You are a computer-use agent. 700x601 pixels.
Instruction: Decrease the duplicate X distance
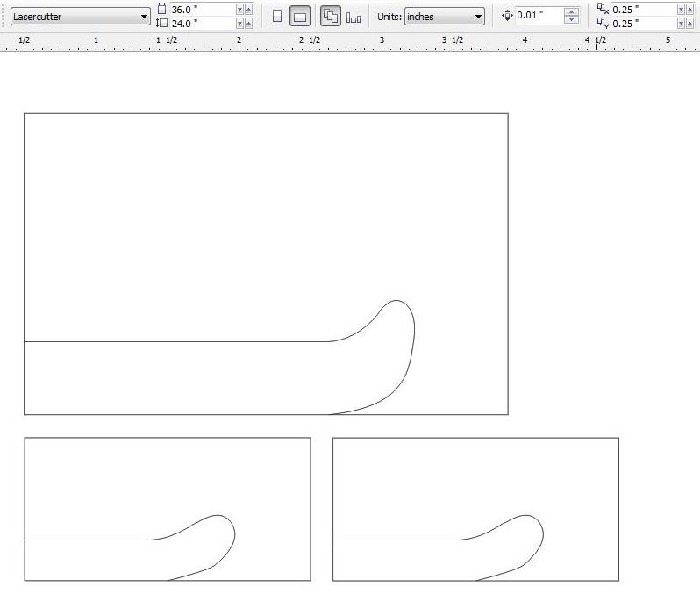[681, 10]
